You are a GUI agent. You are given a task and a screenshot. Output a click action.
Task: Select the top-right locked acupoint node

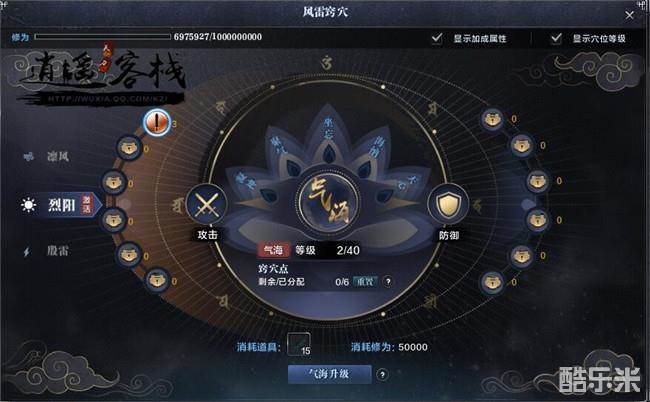(492, 120)
